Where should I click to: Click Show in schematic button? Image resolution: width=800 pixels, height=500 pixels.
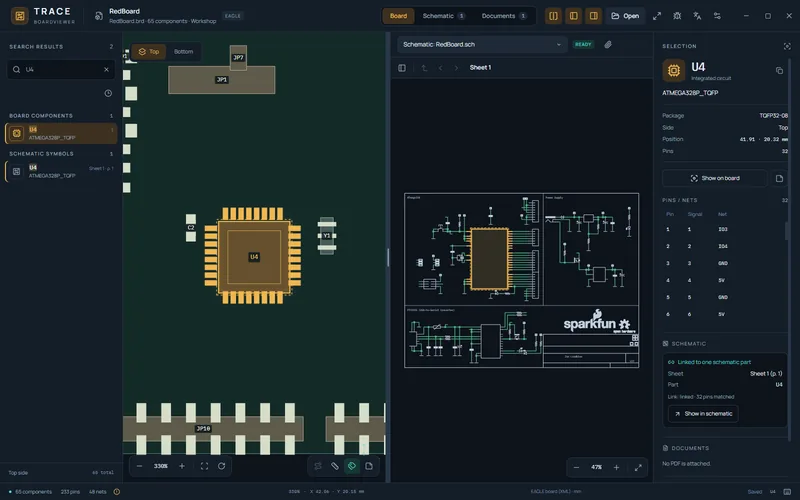point(703,414)
